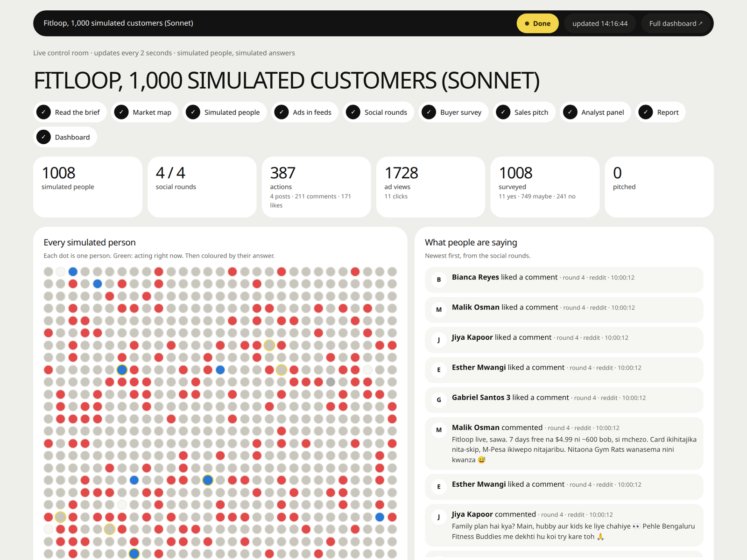Screen dimensions: 747x560
Task: Click the dark grey dot in the people grid
Action: coord(331,382)
